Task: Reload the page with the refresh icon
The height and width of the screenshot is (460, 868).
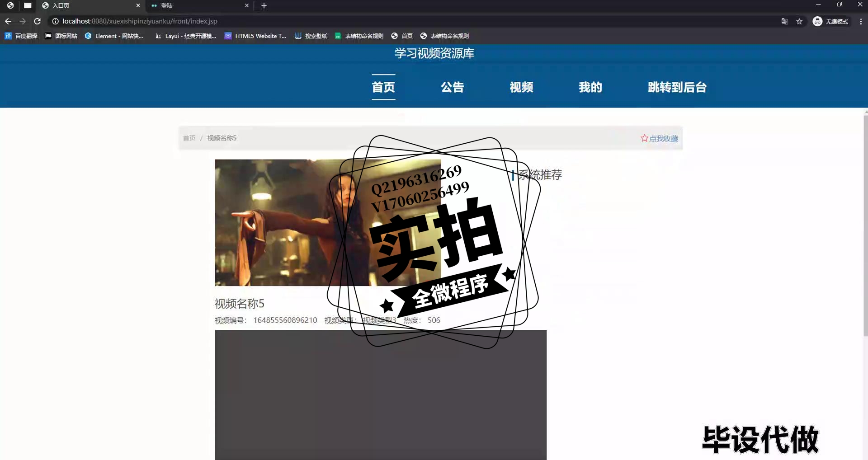Action: (38, 21)
